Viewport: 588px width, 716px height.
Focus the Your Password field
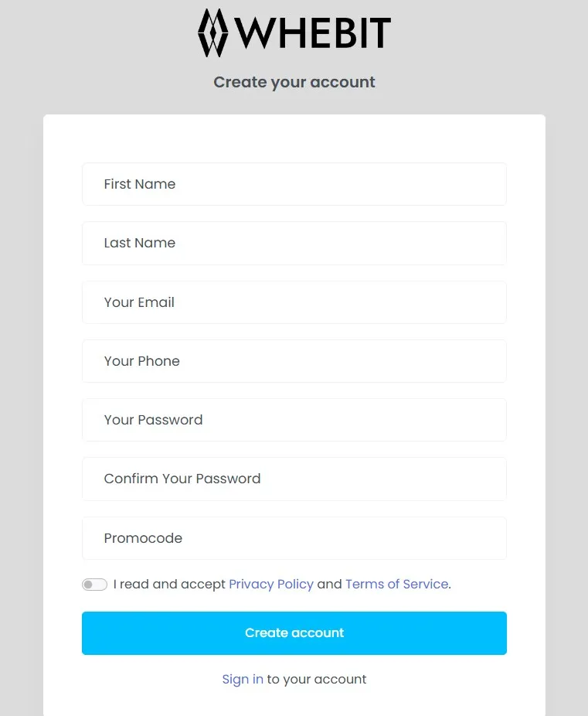click(x=294, y=420)
